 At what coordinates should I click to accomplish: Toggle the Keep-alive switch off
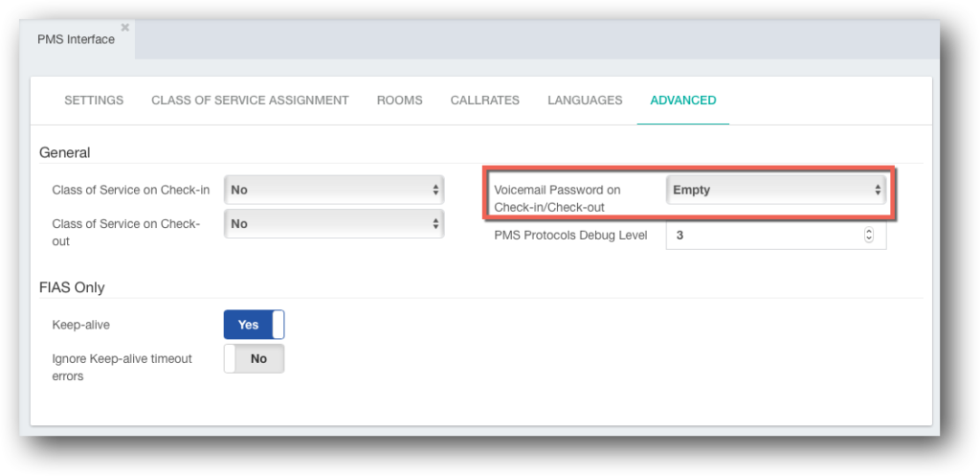click(x=254, y=325)
